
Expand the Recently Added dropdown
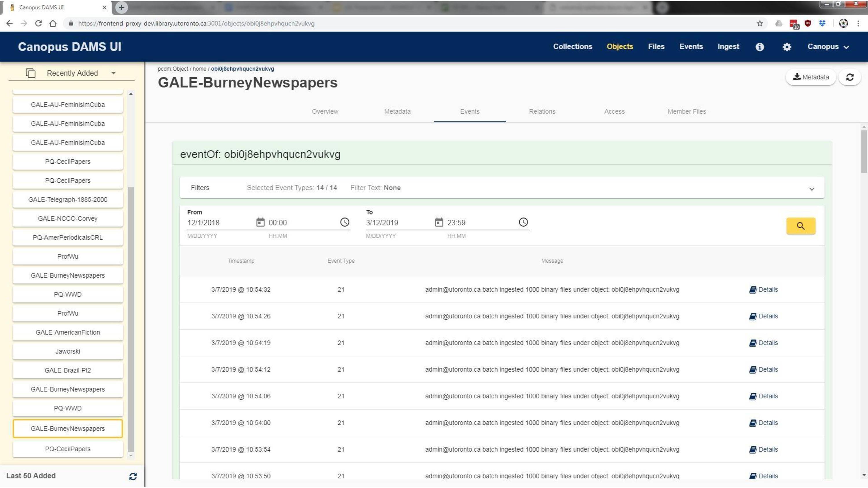(x=113, y=73)
